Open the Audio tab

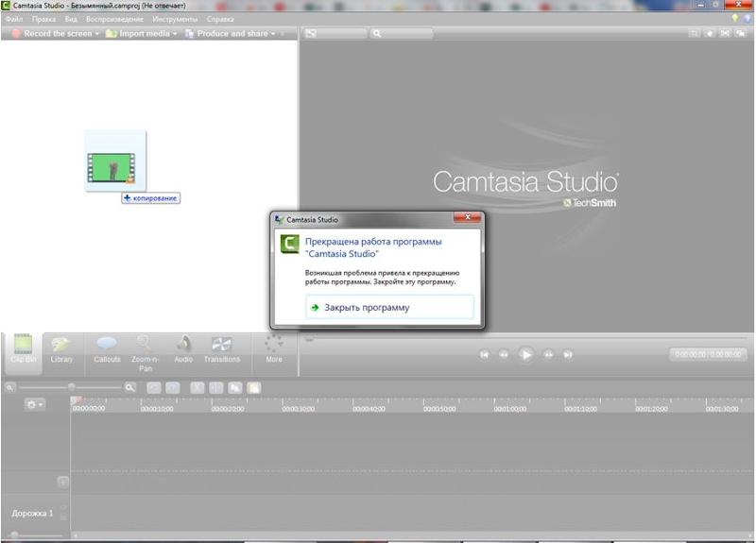point(183,350)
